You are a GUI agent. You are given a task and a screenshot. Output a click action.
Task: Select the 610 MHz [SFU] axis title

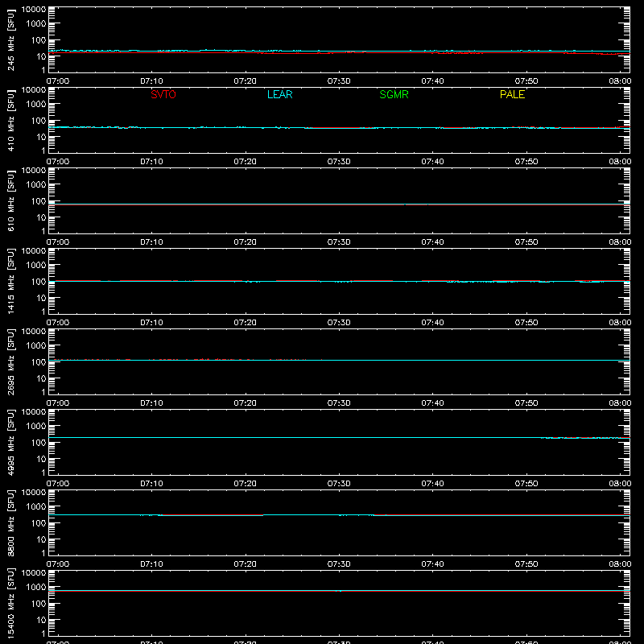pyautogui.click(x=11, y=200)
